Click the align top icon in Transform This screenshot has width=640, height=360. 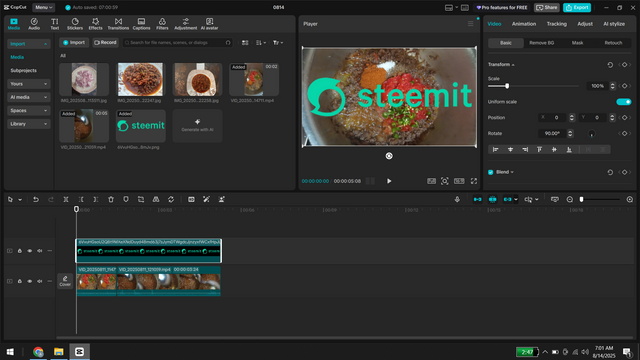(540, 149)
